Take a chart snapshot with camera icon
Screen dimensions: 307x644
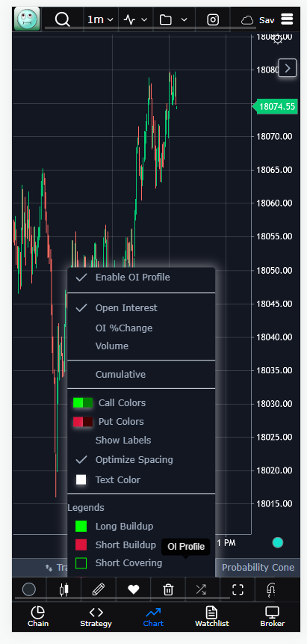tap(213, 19)
